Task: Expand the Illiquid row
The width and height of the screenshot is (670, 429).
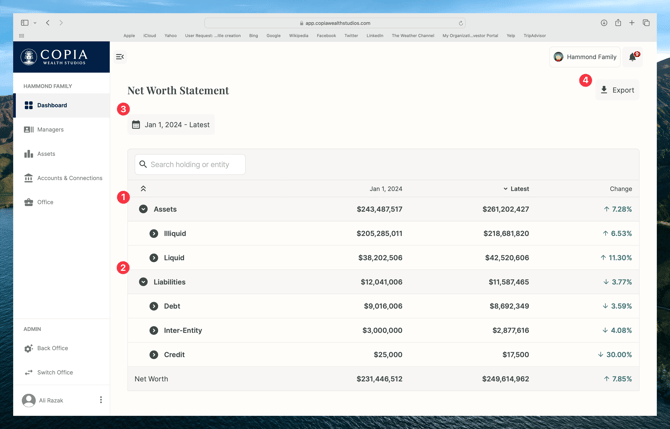Action: coord(154,233)
